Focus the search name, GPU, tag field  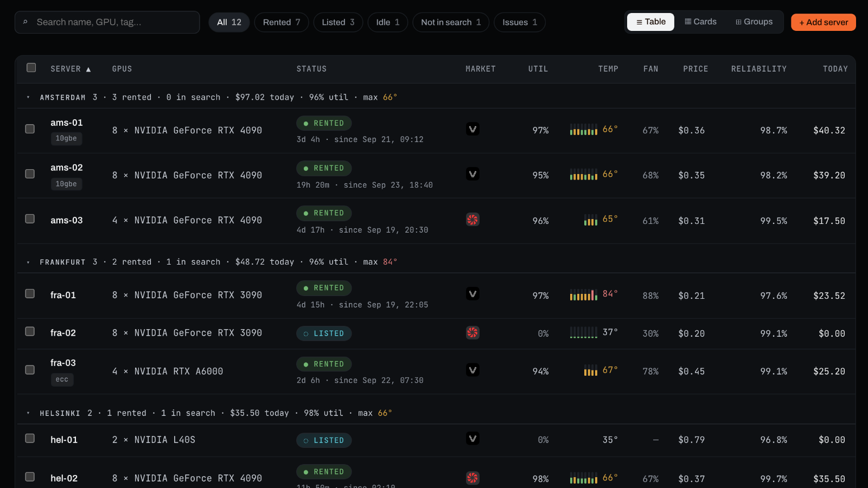click(x=107, y=22)
